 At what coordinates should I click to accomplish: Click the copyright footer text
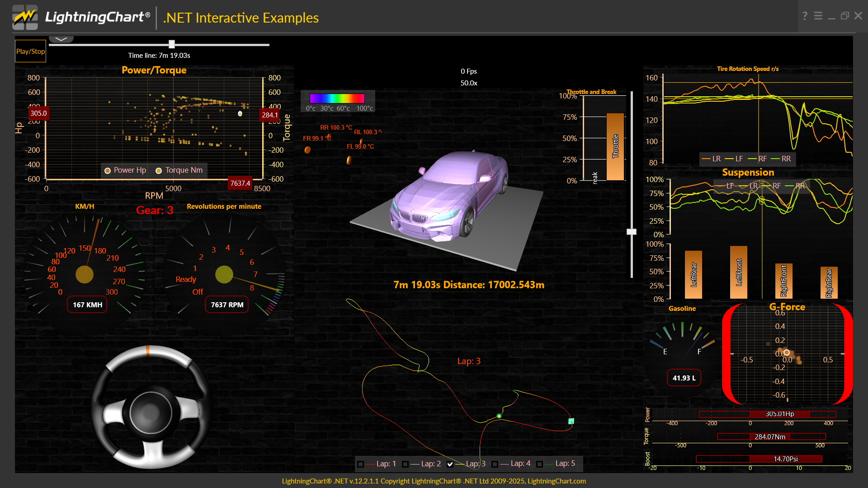click(434, 481)
